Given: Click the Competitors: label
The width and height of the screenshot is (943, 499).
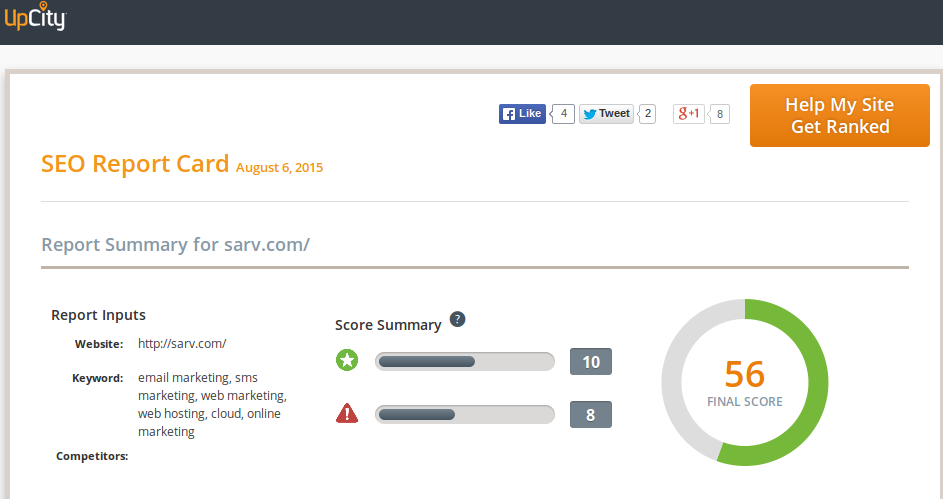Looking at the screenshot, I should (x=92, y=456).
